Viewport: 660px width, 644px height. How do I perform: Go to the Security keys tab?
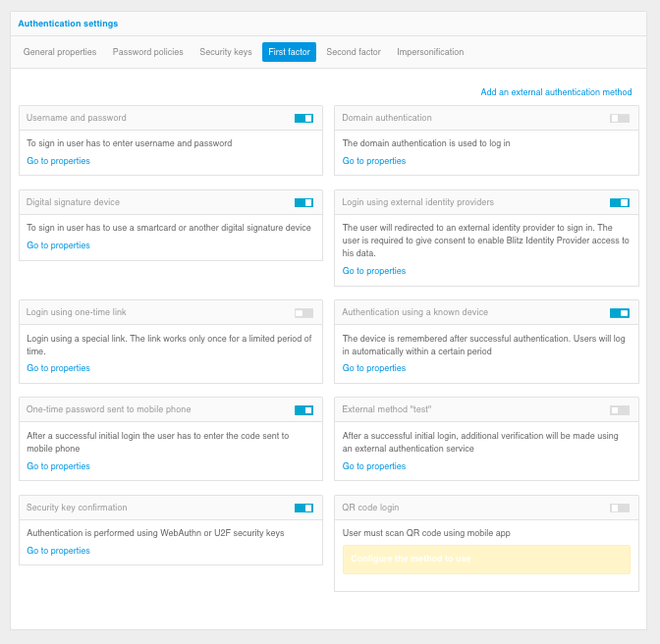tap(226, 52)
